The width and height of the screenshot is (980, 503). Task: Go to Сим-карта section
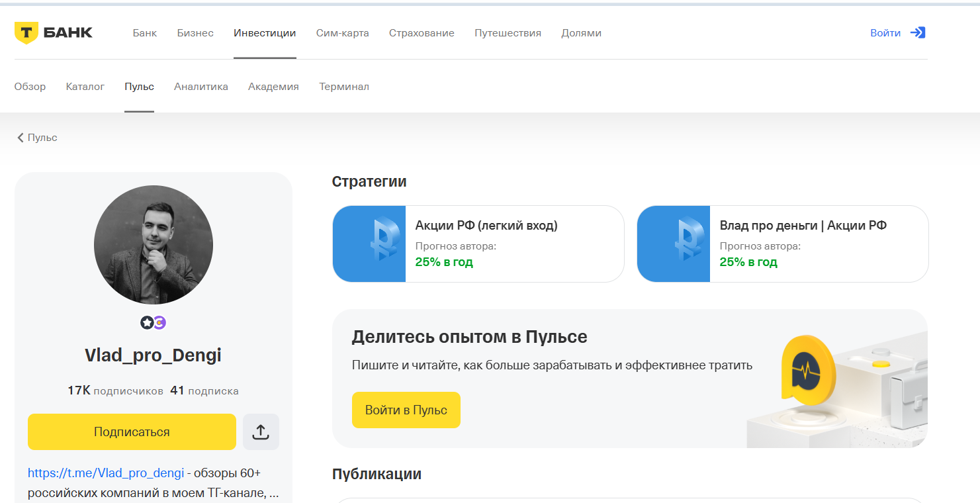(x=343, y=33)
